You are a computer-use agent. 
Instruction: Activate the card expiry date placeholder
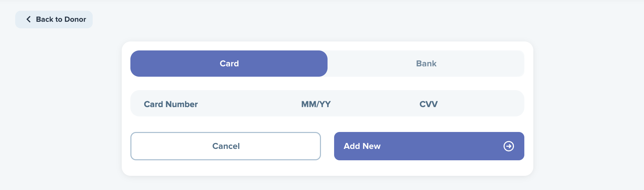click(316, 104)
